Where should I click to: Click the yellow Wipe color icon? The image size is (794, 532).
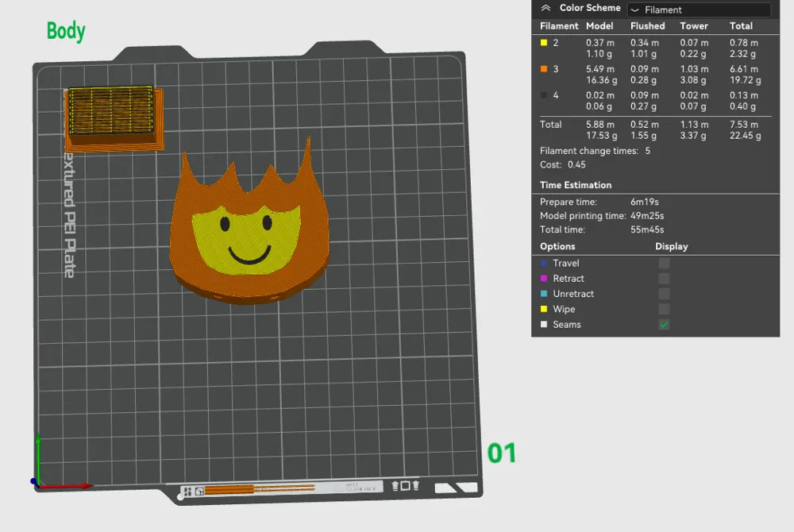point(544,309)
